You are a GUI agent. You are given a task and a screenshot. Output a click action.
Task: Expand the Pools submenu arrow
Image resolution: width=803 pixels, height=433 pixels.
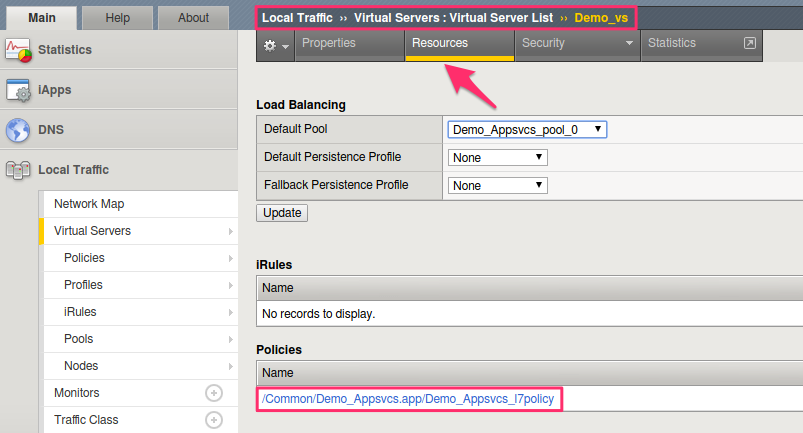click(x=230, y=339)
